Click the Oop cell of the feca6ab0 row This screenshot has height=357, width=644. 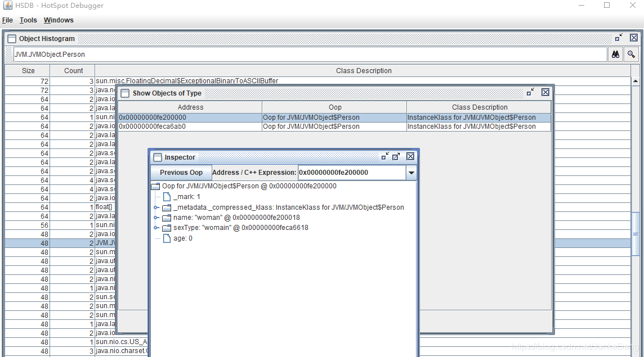[x=334, y=126]
